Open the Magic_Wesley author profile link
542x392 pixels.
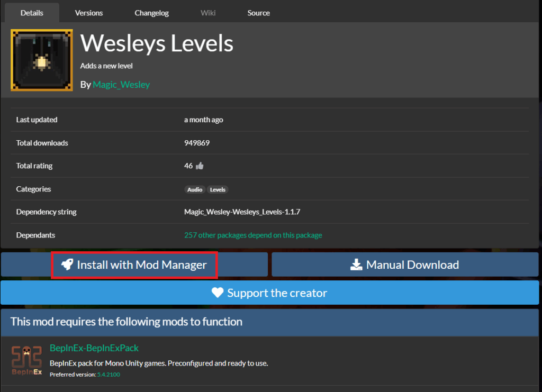121,85
